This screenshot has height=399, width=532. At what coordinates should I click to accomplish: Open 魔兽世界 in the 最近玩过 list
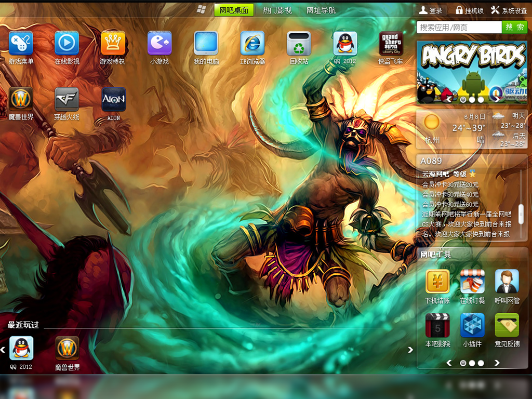pyautogui.click(x=67, y=348)
